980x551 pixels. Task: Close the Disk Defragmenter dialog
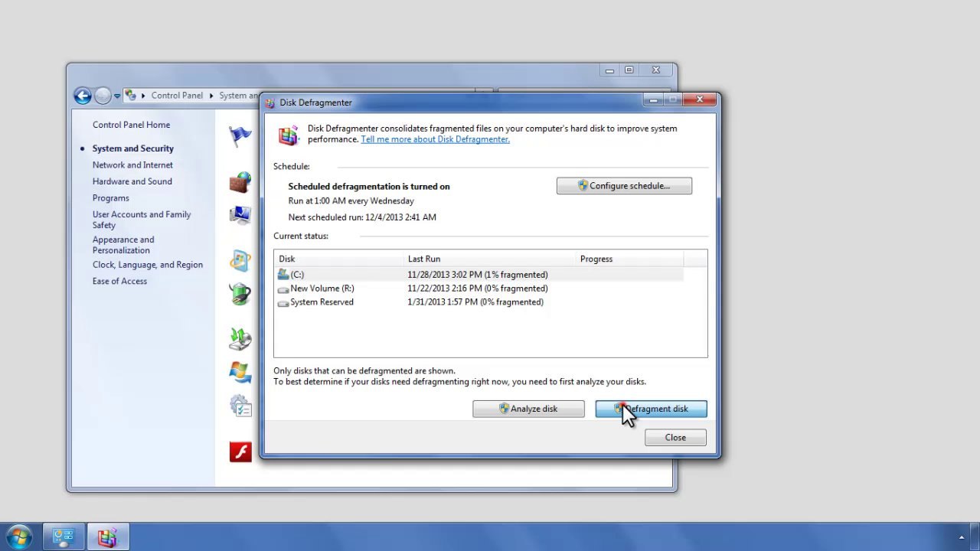coord(699,99)
